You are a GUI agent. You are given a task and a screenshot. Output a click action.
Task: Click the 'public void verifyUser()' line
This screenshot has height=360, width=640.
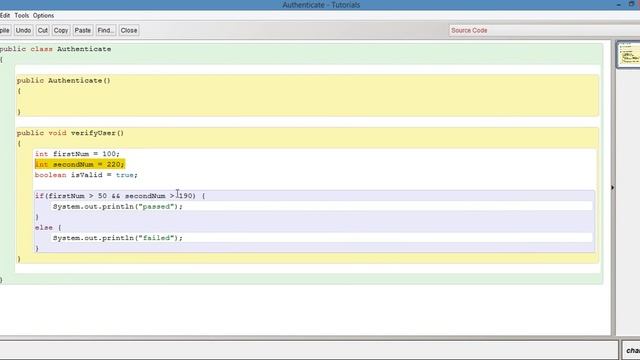click(70, 133)
